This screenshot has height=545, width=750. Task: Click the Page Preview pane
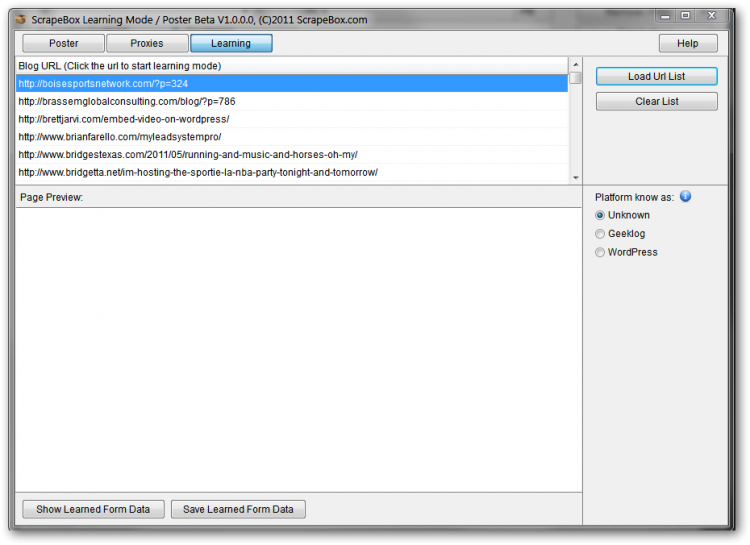click(298, 350)
